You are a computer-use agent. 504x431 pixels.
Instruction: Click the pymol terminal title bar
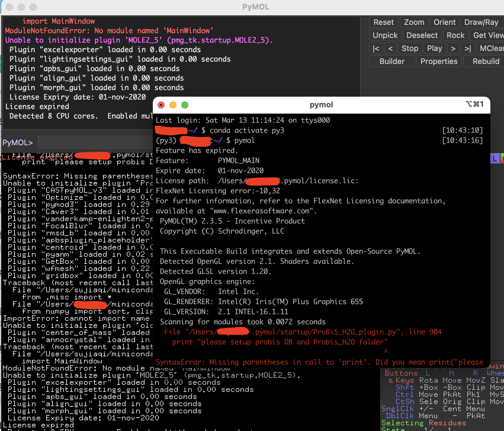321,105
